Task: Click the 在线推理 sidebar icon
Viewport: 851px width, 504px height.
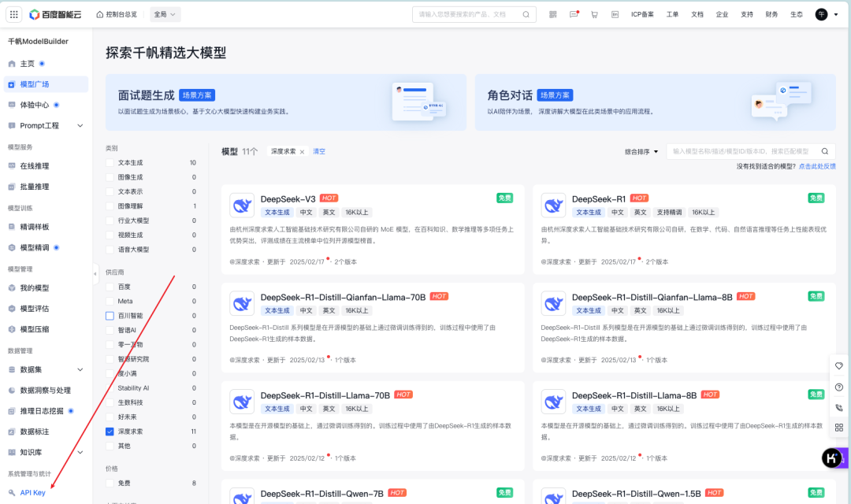Action: coord(12,166)
